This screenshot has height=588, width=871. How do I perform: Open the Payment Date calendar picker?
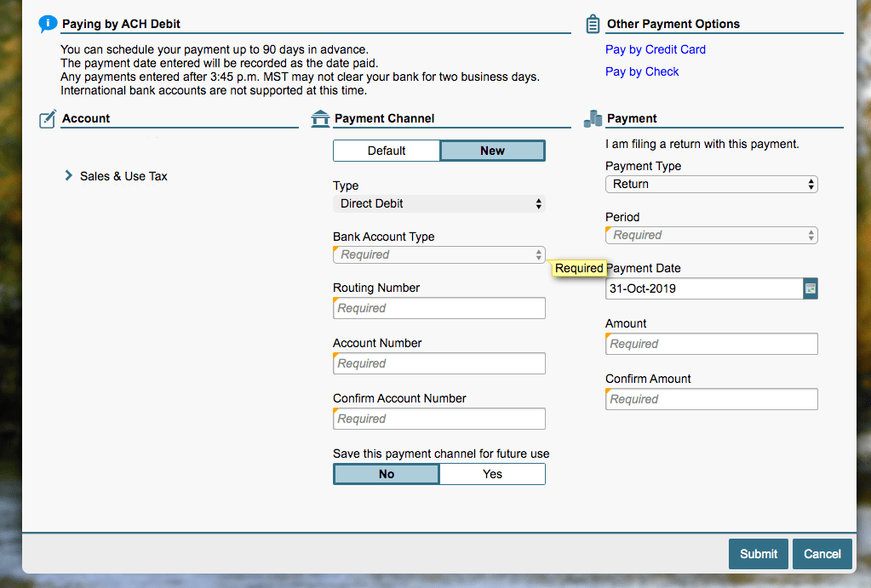[x=811, y=288]
